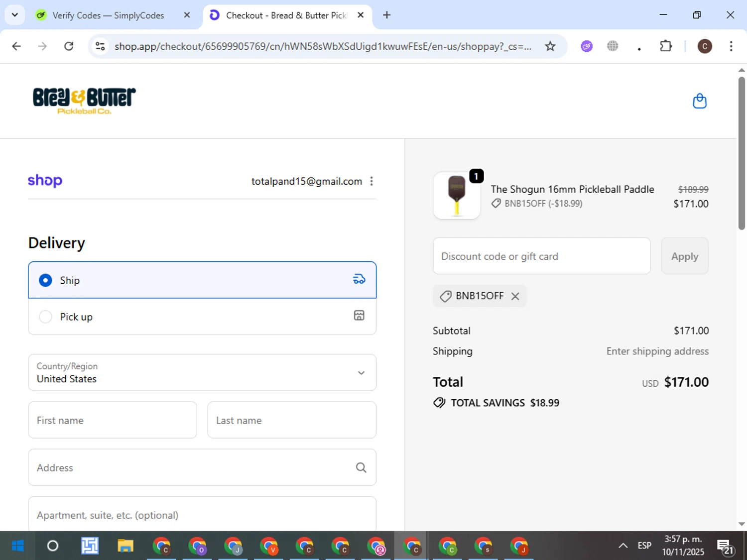Click the Apply discount button

click(x=685, y=256)
